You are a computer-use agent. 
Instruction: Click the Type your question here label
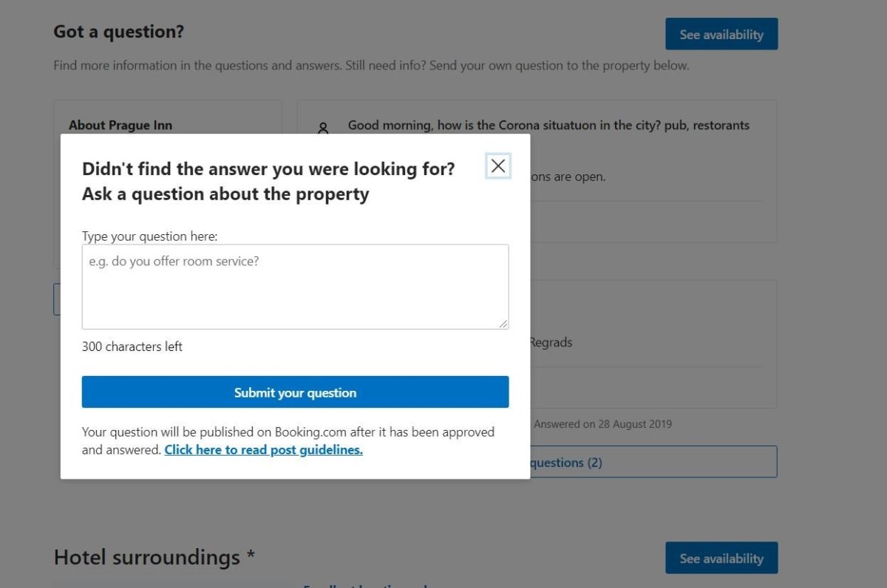tap(149, 236)
